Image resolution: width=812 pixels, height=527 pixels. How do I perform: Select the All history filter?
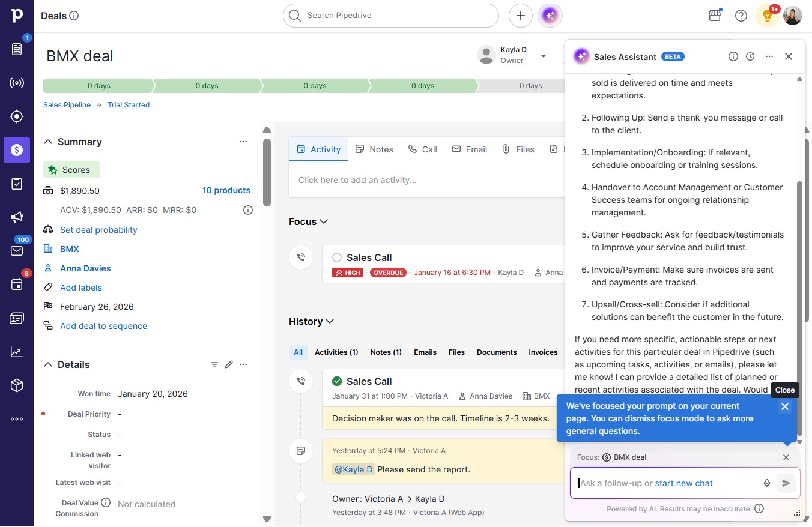(x=298, y=352)
